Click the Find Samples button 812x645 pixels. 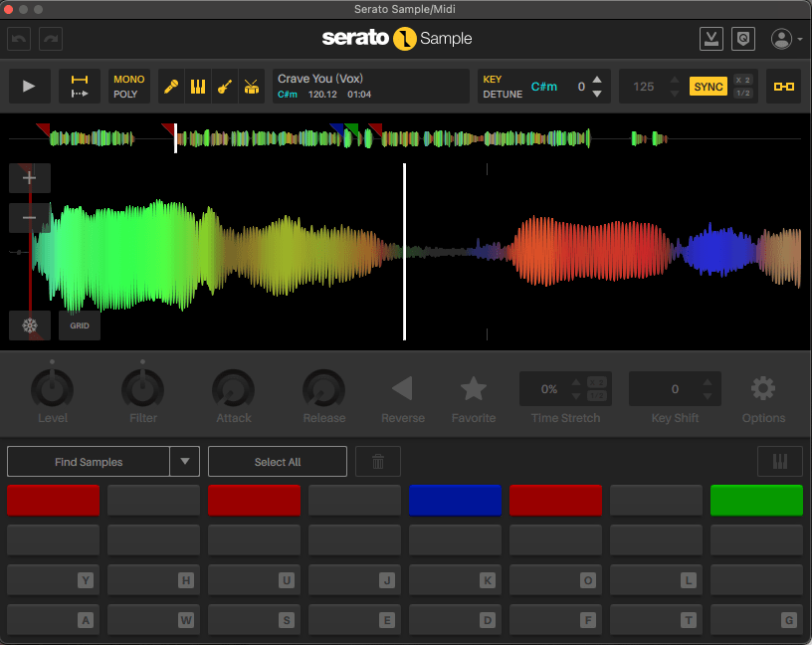tap(89, 462)
